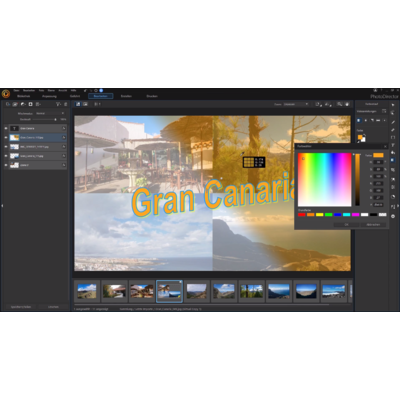This screenshot has height=400, width=400.
Task: Click the hex color input field
Action: pos(378,205)
